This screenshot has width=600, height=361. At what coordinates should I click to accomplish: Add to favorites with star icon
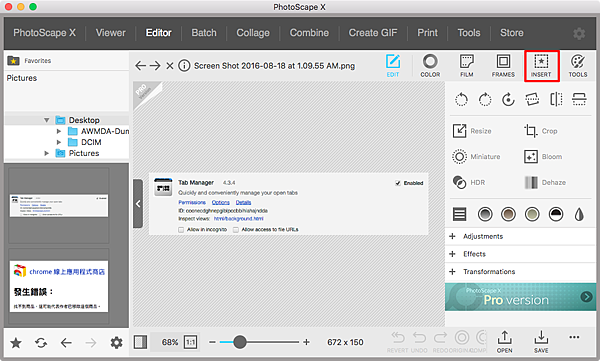pos(16,343)
